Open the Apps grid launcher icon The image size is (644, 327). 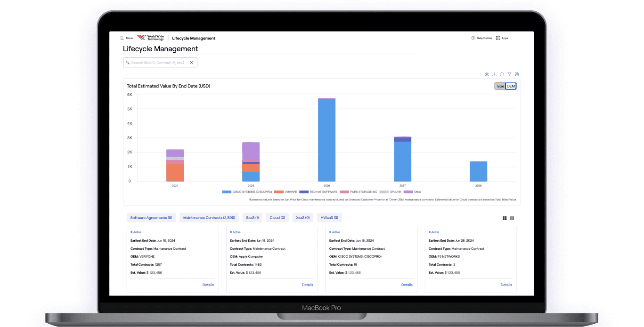tap(498, 38)
